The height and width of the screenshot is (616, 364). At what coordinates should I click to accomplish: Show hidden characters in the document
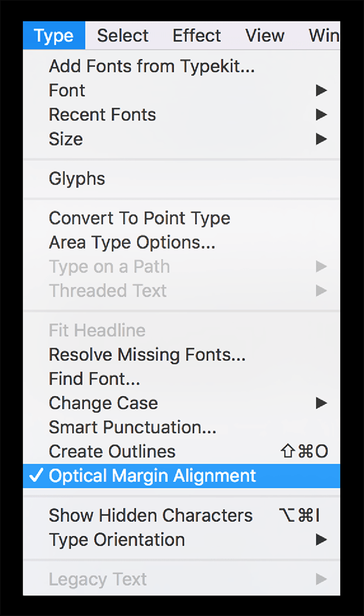tap(150, 515)
